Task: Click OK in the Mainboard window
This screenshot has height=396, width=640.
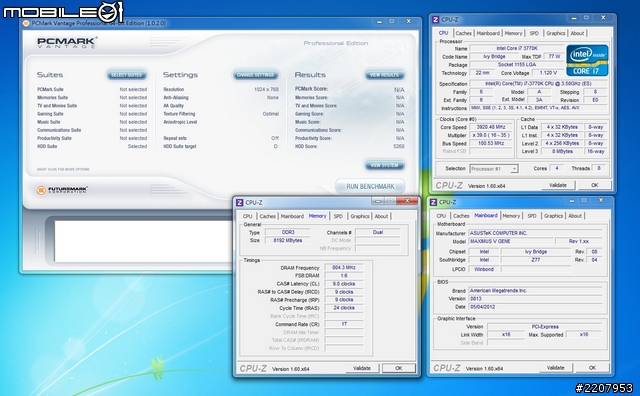Action: click(592, 368)
